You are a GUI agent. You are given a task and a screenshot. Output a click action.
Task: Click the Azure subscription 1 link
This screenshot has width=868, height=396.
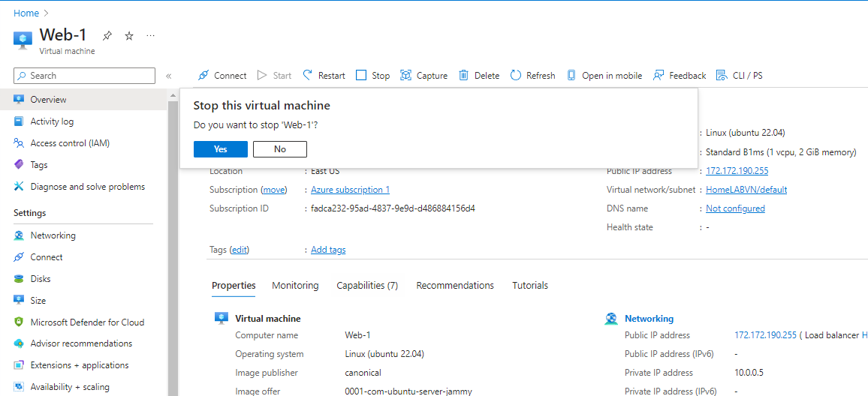[x=350, y=190]
